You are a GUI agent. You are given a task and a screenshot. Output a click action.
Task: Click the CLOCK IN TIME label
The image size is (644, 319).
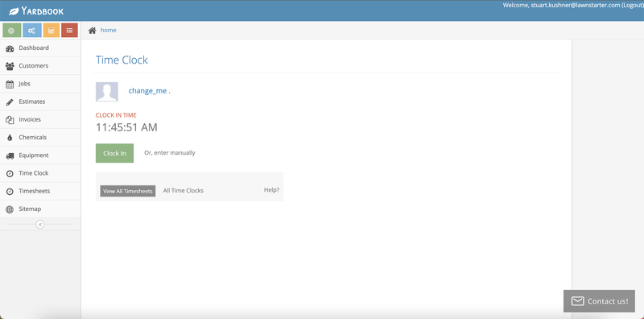pos(116,115)
